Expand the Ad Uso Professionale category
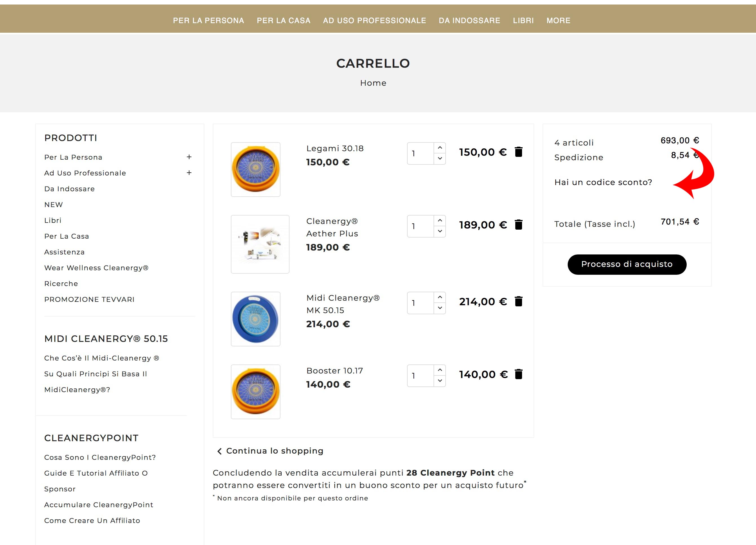The width and height of the screenshot is (756, 545). (189, 173)
